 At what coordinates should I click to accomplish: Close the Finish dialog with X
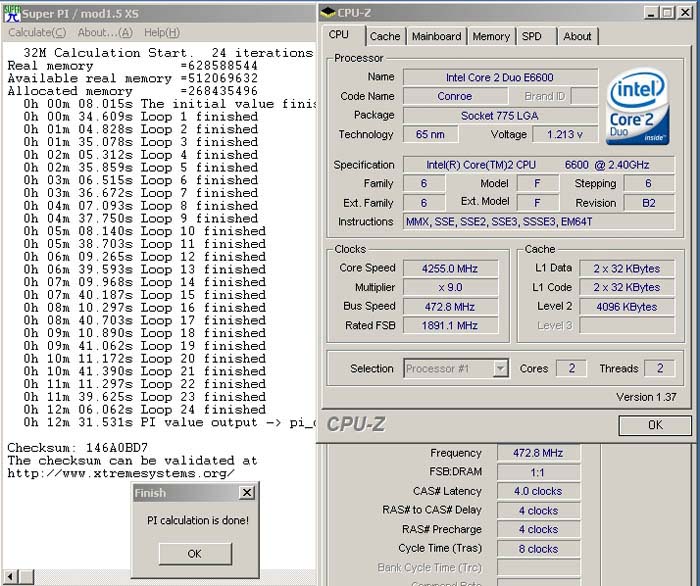pos(247,493)
